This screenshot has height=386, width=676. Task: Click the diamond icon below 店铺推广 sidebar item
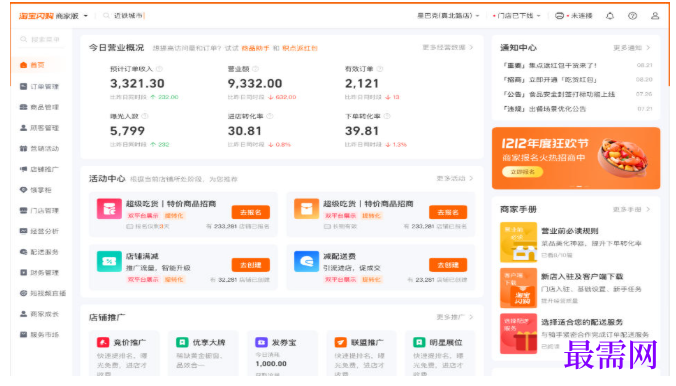tap(23, 190)
